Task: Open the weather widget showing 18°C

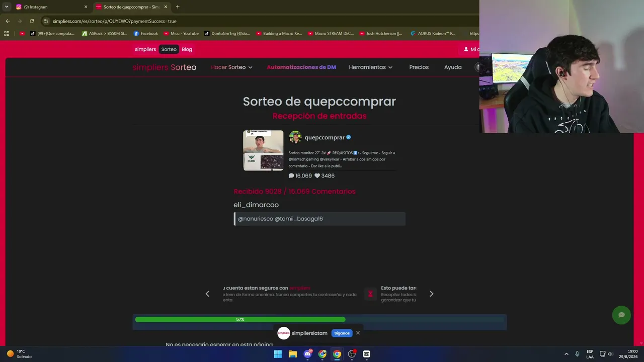Action: 19,354
